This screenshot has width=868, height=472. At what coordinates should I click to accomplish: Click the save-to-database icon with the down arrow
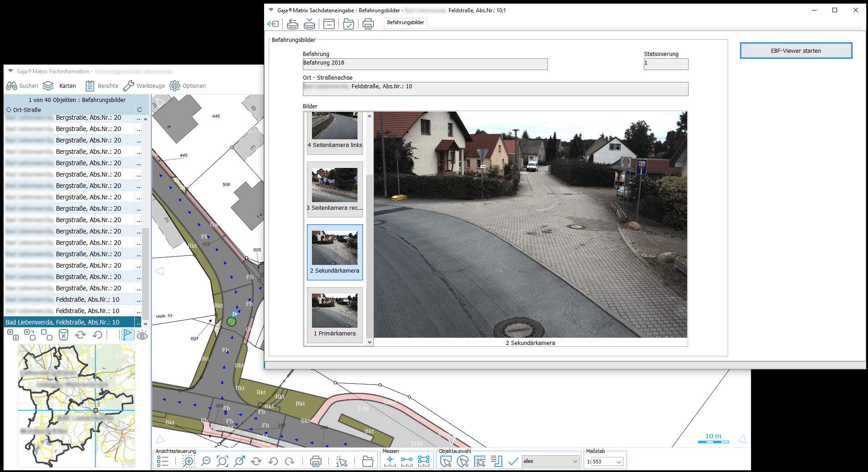(309, 24)
